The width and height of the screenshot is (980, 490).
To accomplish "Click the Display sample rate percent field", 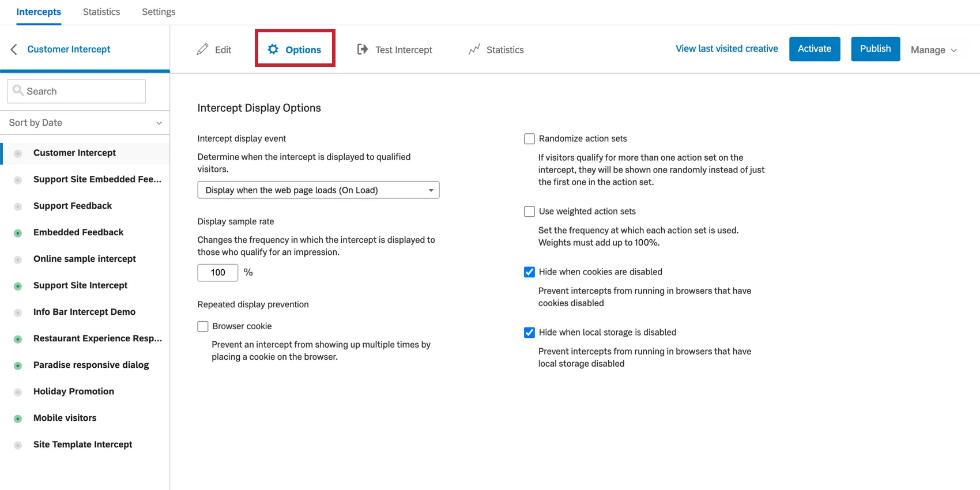I will (x=218, y=273).
